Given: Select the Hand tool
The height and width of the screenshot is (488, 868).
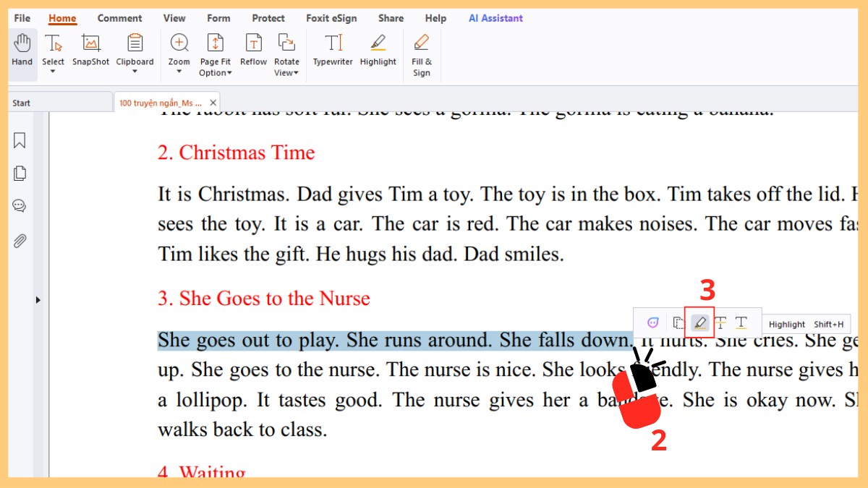Looking at the screenshot, I should 22,49.
